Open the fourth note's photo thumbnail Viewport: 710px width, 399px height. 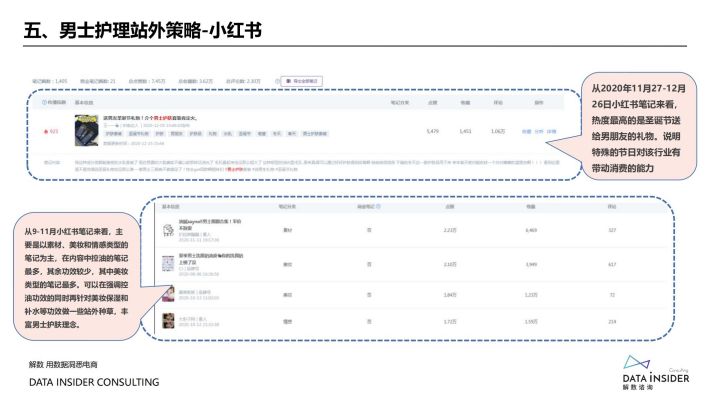pyautogui.click(x=168, y=321)
